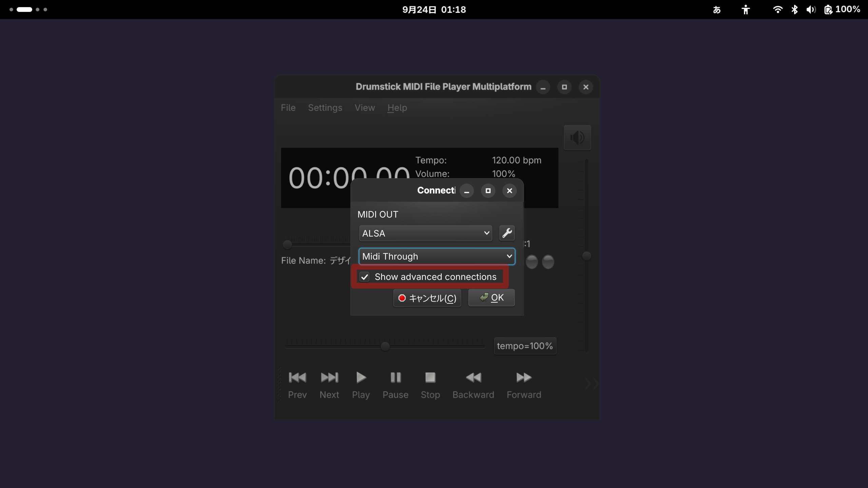The width and height of the screenshot is (868, 488).
Task: Close the Connections dialog
Action: tap(509, 191)
